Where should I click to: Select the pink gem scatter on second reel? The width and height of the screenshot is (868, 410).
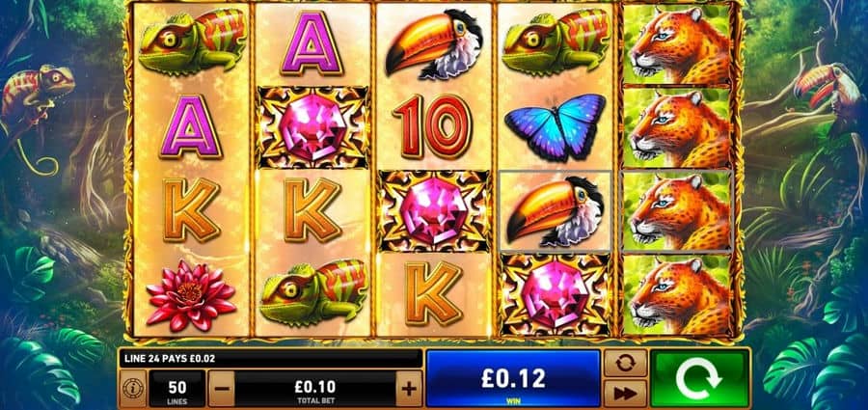click(312, 127)
